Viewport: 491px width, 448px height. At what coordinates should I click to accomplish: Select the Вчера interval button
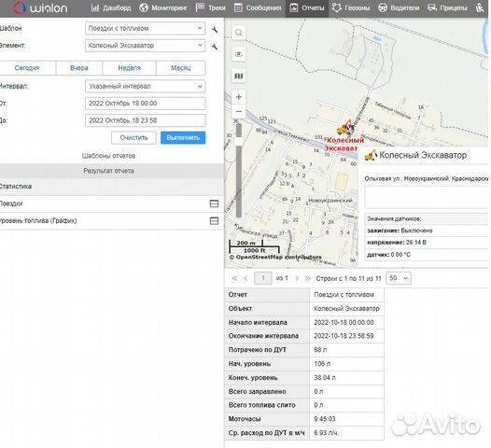(79, 68)
